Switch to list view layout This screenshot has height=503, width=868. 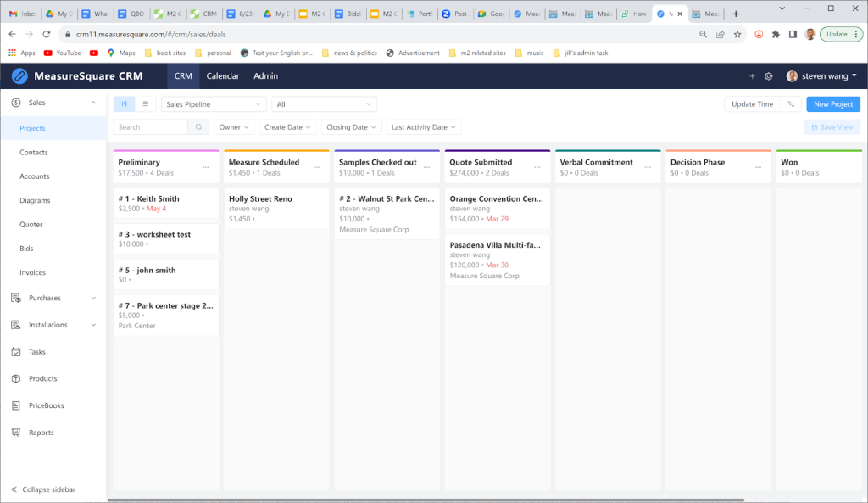point(145,104)
